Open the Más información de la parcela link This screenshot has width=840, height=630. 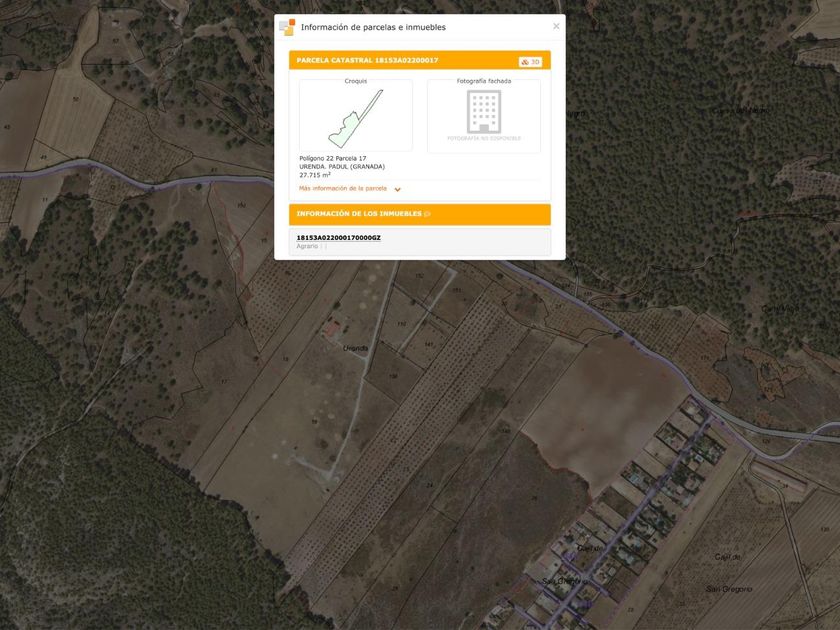tap(343, 189)
